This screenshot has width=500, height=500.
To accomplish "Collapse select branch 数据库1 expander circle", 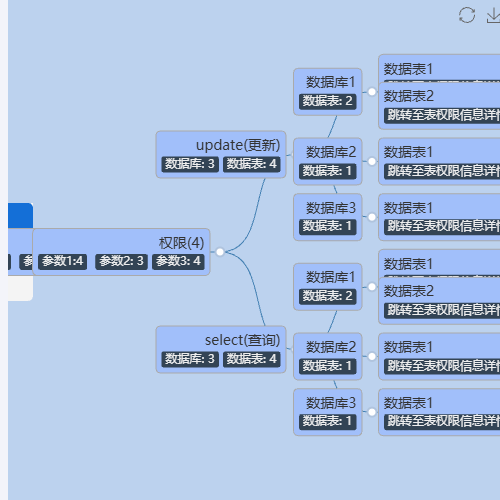I will [x=372, y=287].
